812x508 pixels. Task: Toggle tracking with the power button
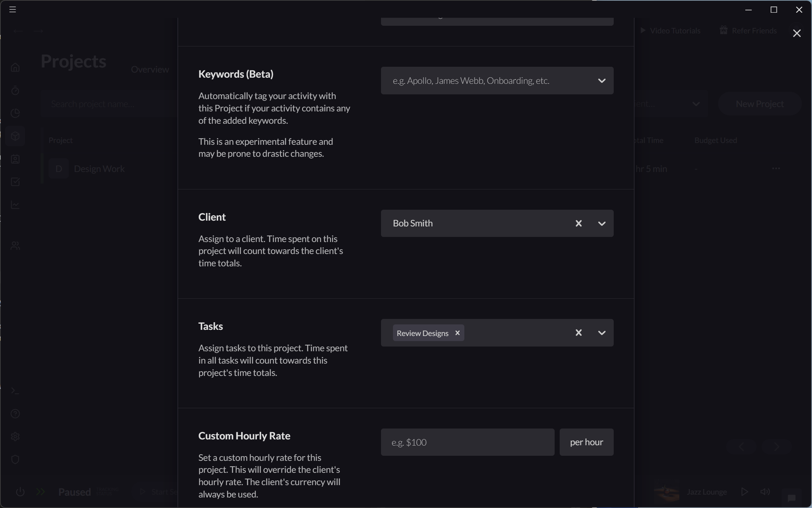coord(20,492)
